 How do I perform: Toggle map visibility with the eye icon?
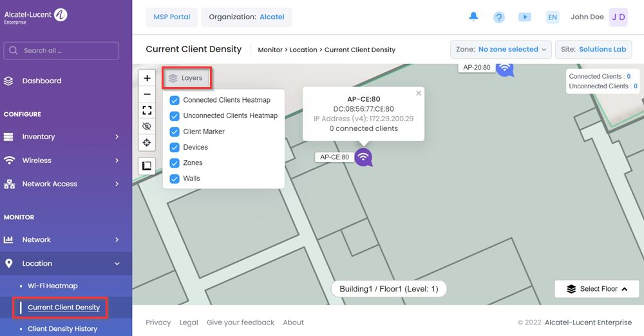[147, 126]
